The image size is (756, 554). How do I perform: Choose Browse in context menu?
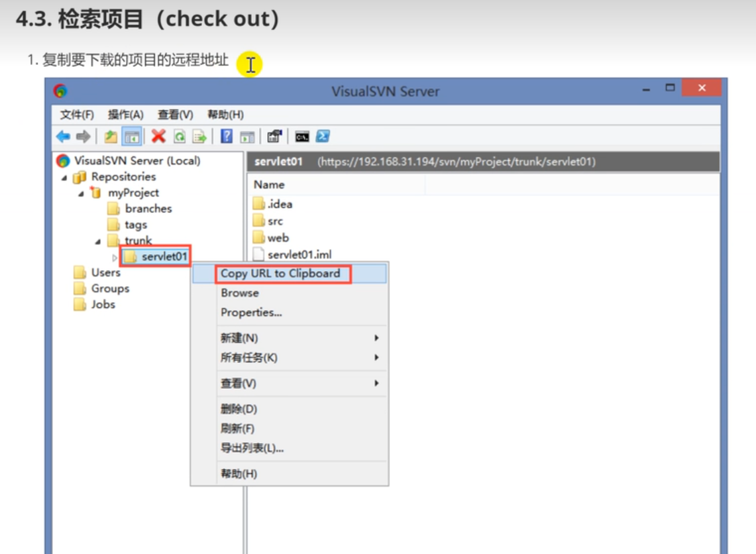click(290, 293)
